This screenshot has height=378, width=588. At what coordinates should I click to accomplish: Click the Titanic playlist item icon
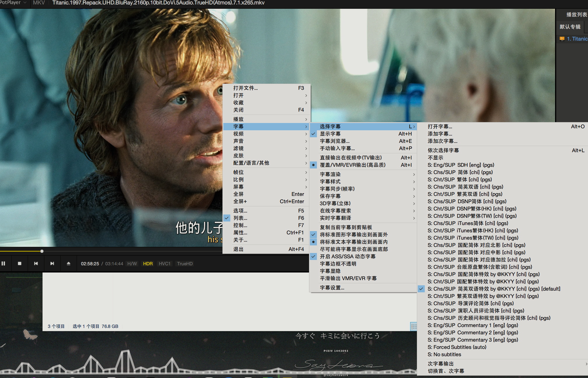(x=562, y=39)
